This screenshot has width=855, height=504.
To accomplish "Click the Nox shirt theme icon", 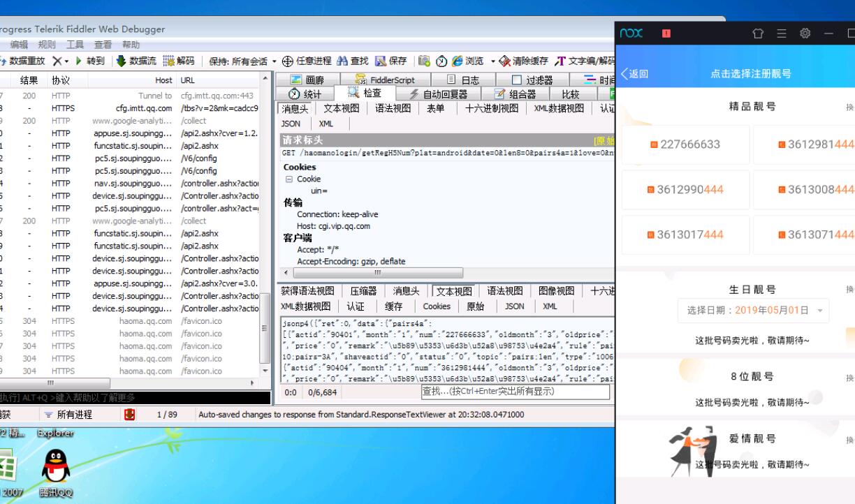I will click(758, 34).
